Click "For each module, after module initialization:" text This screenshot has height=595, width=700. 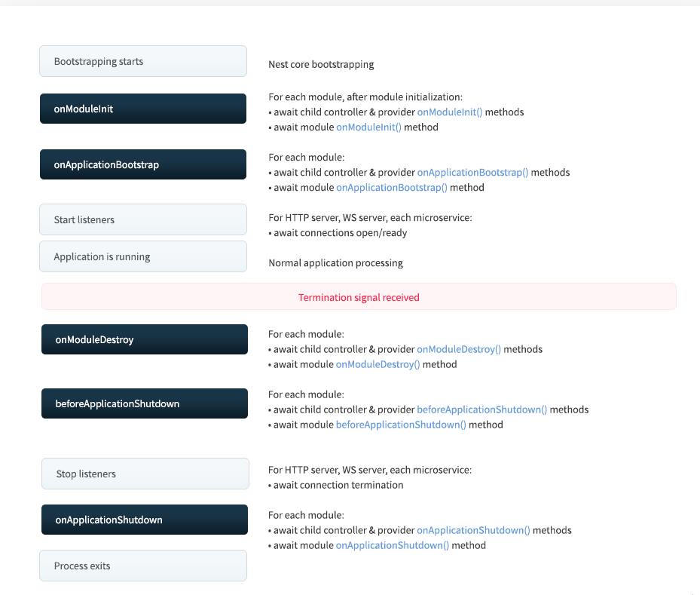coord(365,97)
